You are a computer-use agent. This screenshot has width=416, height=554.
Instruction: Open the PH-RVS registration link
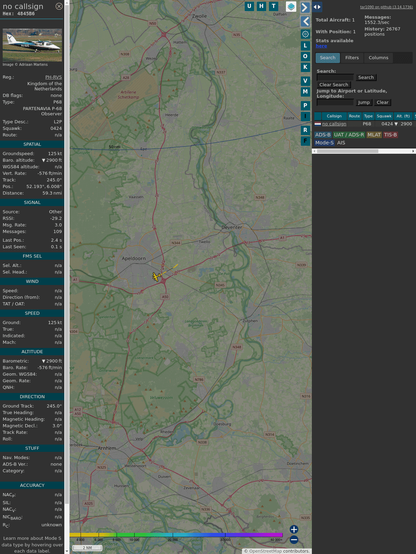click(x=53, y=77)
